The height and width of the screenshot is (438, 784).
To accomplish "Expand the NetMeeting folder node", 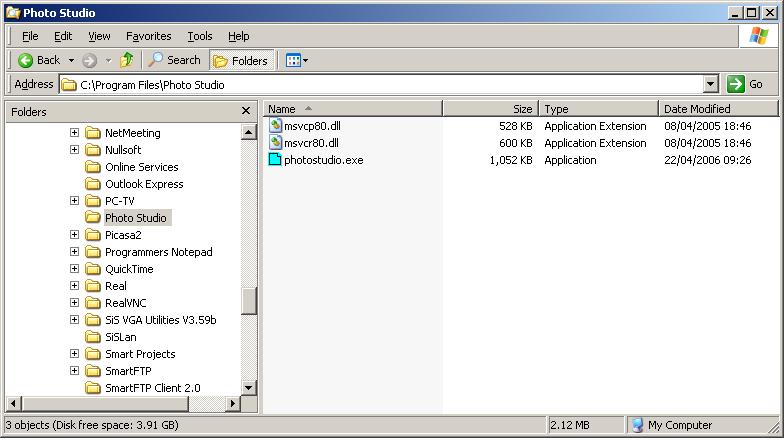I will click(x=74, y=132).
